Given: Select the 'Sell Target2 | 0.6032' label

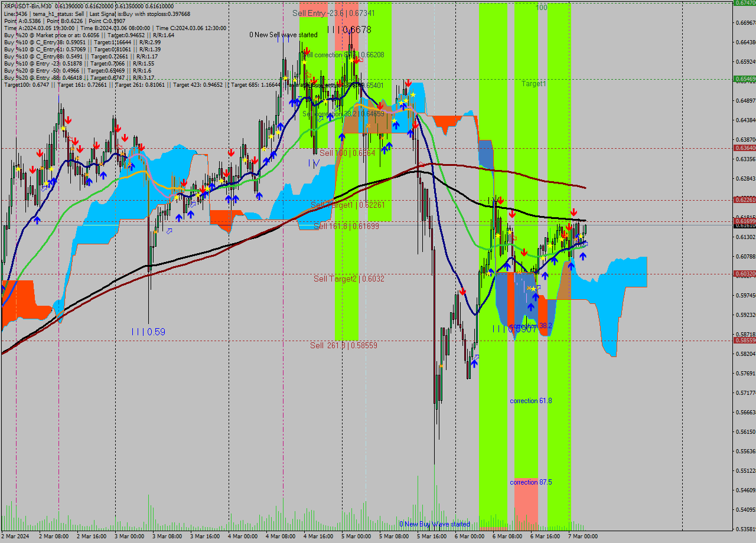Looking at the screenshot, I should tap(348, 279).
